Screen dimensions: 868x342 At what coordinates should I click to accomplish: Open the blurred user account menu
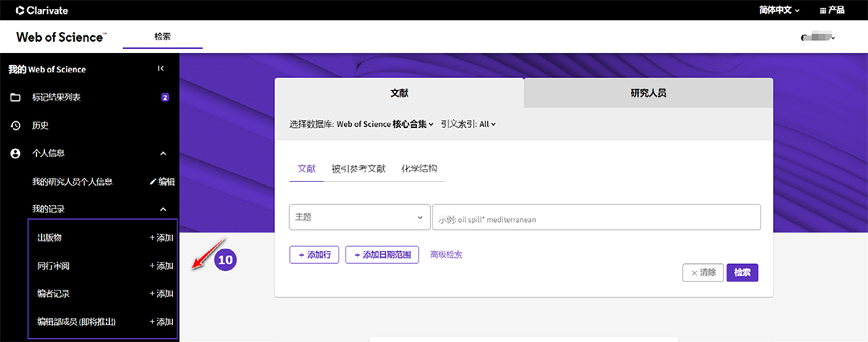pyautogui.click(x=817, y=38)
